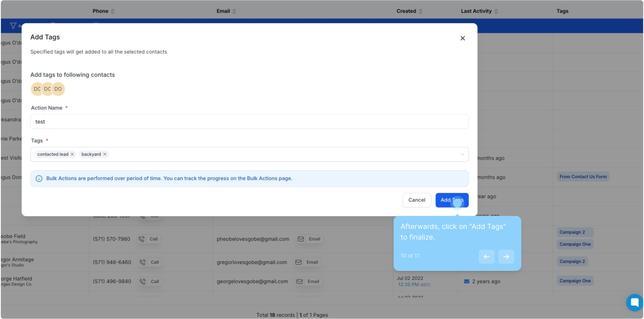Remove the 'contacted lead' tag chip

[72, 154]
